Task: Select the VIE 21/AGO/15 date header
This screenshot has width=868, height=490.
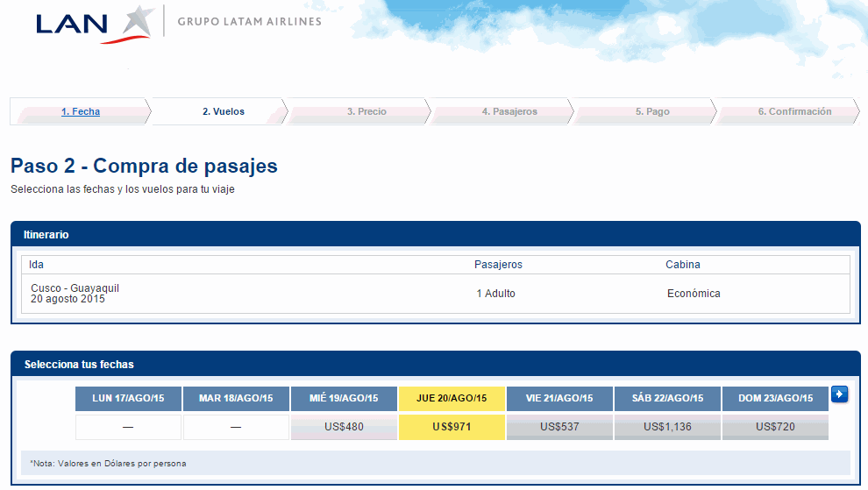Action: tap(559, 399)
